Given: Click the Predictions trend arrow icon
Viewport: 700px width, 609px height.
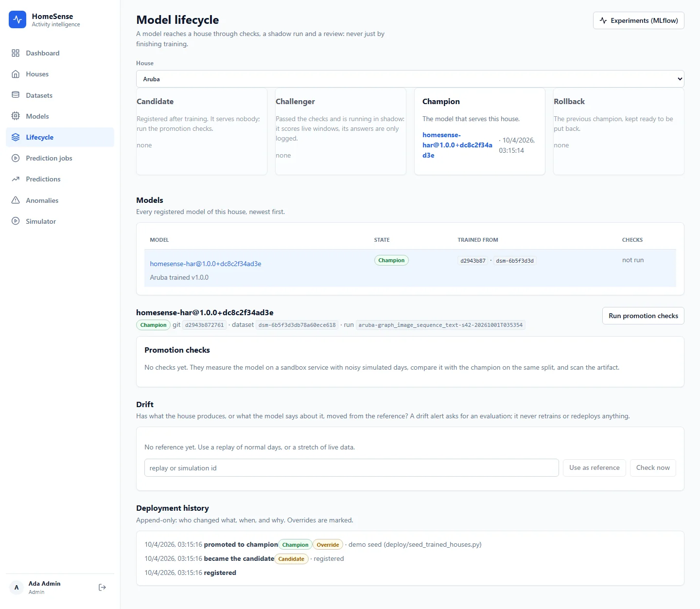Looking at the screenshot, I should [16, 179].
